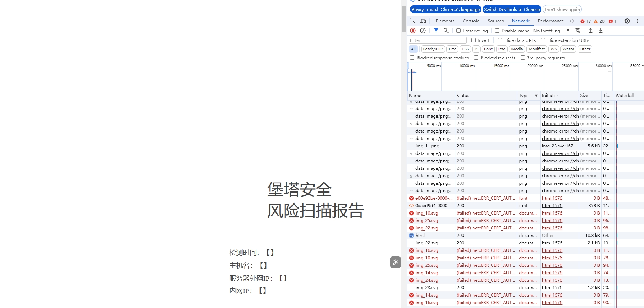Image resolution: width=644 pixels, height=308 pixels.
Task: Filter requests by Media type
Action: [517, 49]
